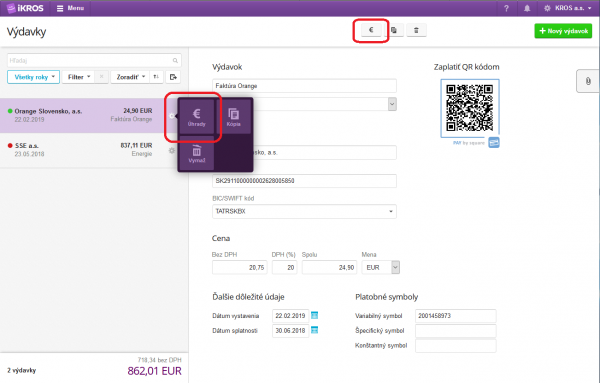Click the export list icon
Screen dimensions: 600x383
(173, 77)
